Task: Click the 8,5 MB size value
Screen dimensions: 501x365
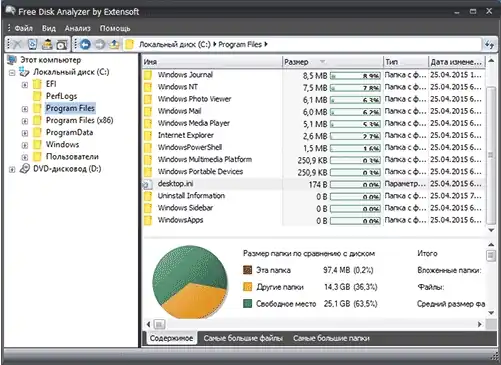Action: (315, 76)
